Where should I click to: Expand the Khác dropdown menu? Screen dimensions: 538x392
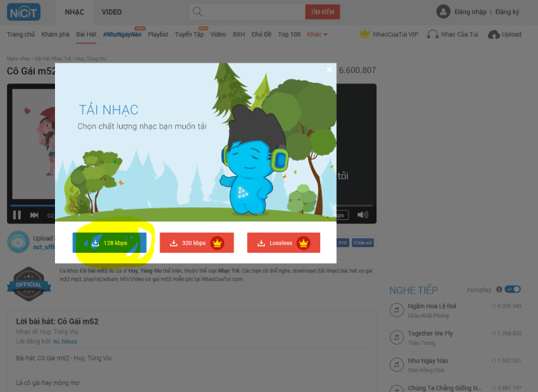[x=317, y=34]
